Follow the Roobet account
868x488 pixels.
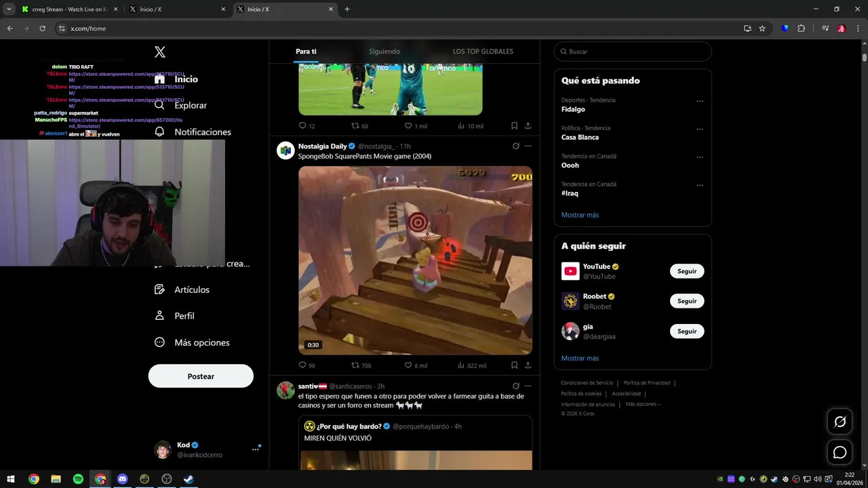[687, 301]
